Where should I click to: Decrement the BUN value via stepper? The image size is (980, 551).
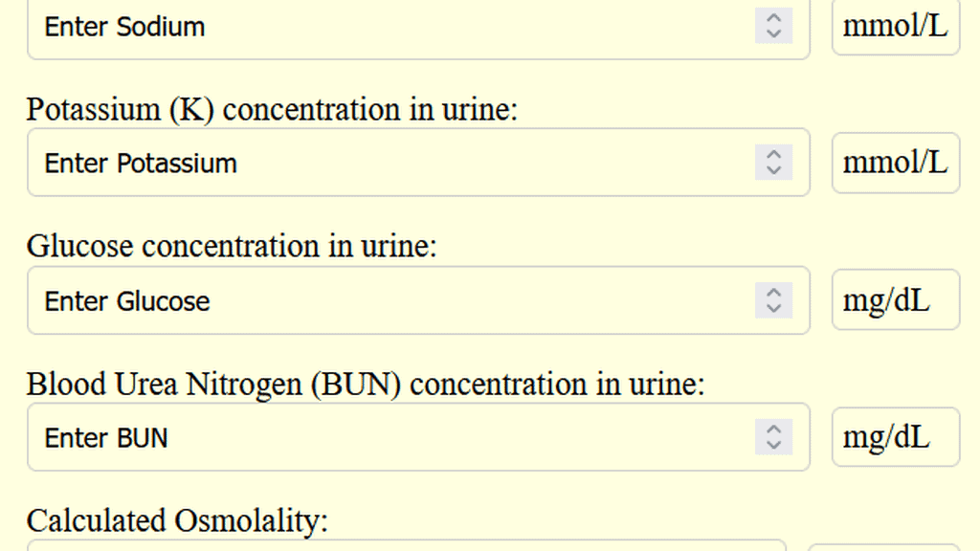(x=771, y=444)
